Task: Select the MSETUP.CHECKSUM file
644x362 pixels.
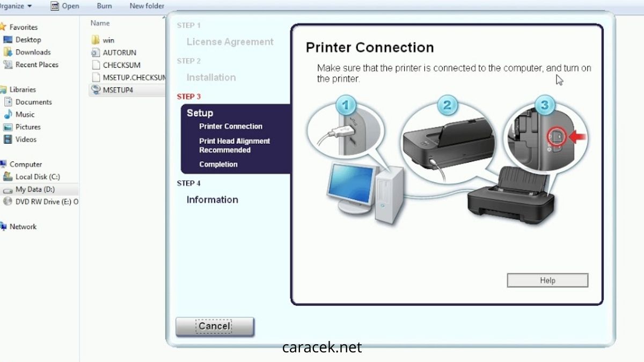Action: pos(134,77)
